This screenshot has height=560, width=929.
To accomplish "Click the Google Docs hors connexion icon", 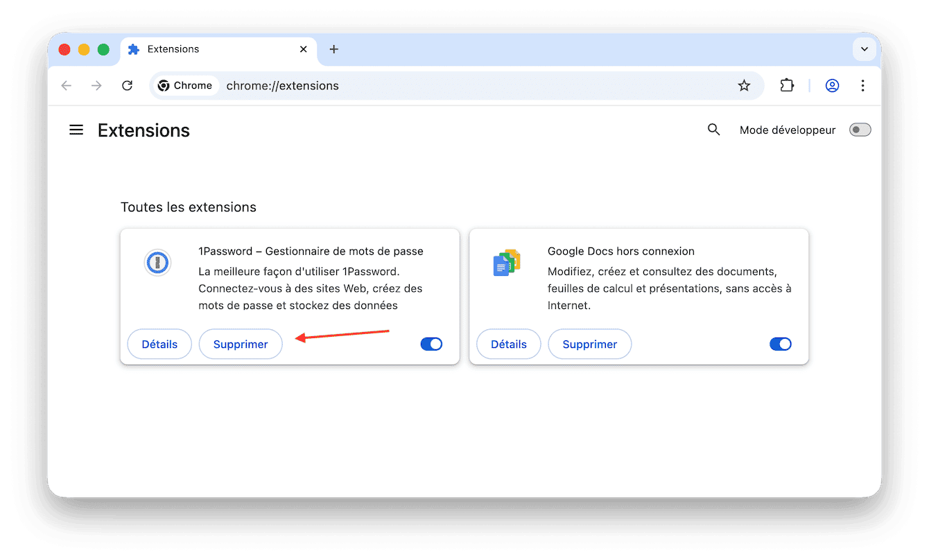I will pos(507,263).
